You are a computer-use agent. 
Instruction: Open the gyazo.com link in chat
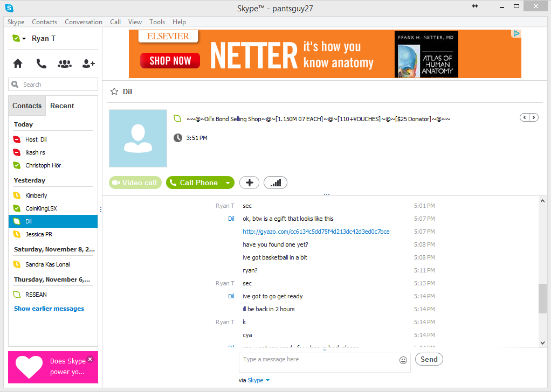click(x=316, y=232)
